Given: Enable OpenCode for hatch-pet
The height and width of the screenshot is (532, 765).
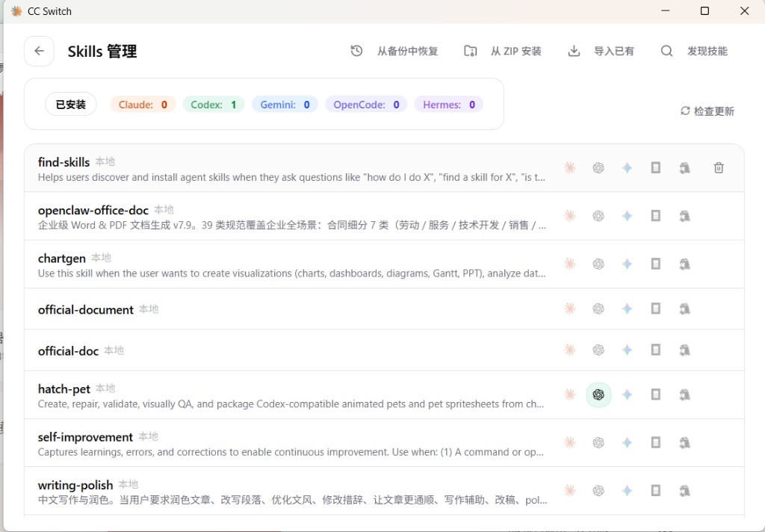Looking at the screenshot, I should click(x=656, y=395).
